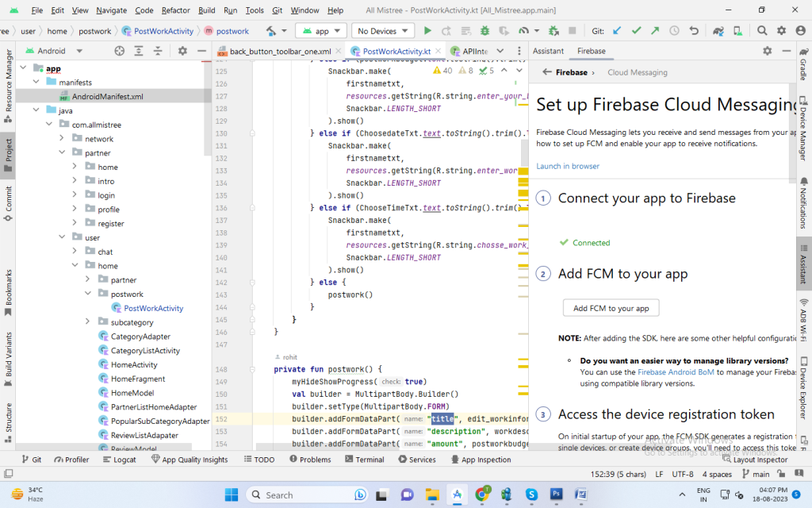Open Search Everywhere magnifier in toolbar

tap(760, 31)
